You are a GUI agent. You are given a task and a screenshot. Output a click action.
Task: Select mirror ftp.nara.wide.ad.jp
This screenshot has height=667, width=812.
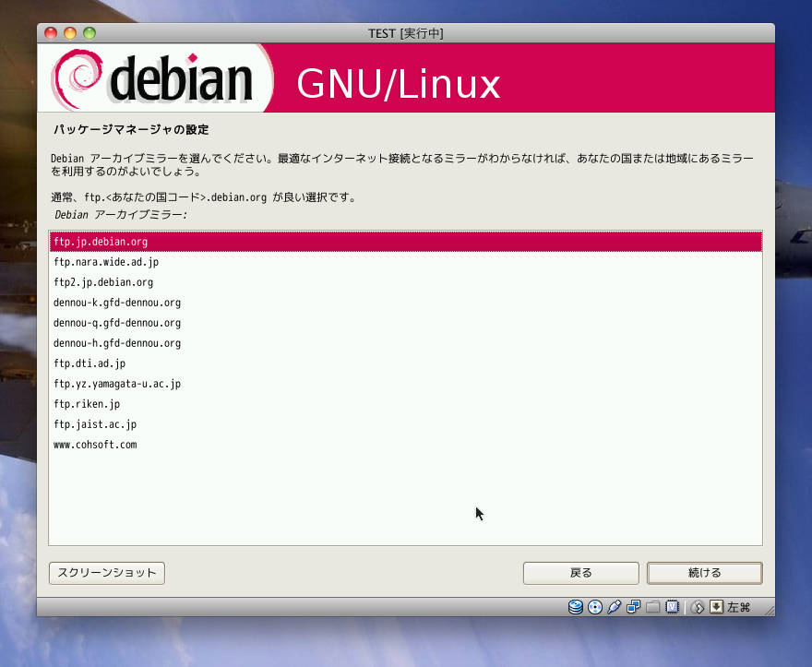pos(405,262)
